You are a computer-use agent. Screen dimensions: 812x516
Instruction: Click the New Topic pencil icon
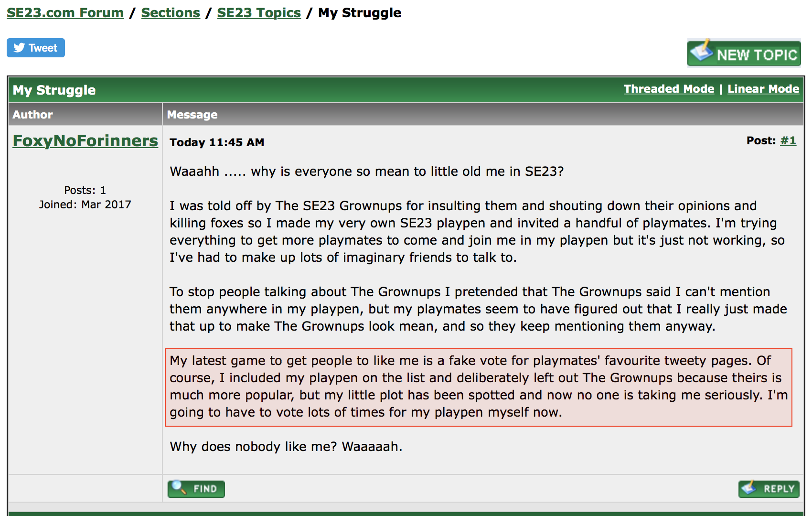coord(701,51)
